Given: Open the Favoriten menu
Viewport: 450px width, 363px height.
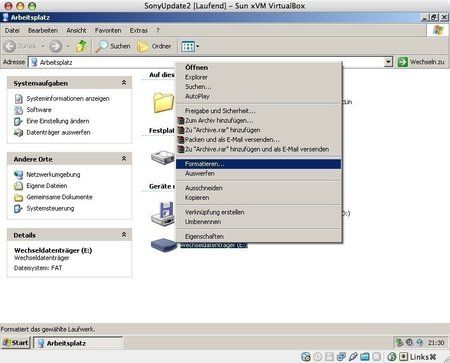Looking at the screenshot, I should [108, 30].
